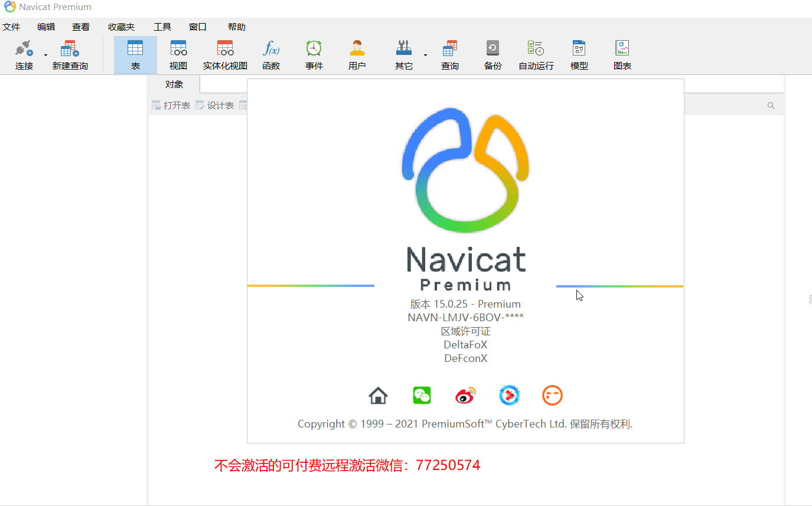Click the orange smiley face icon in About dialog
812x506 pixels.
click(552, 395)
